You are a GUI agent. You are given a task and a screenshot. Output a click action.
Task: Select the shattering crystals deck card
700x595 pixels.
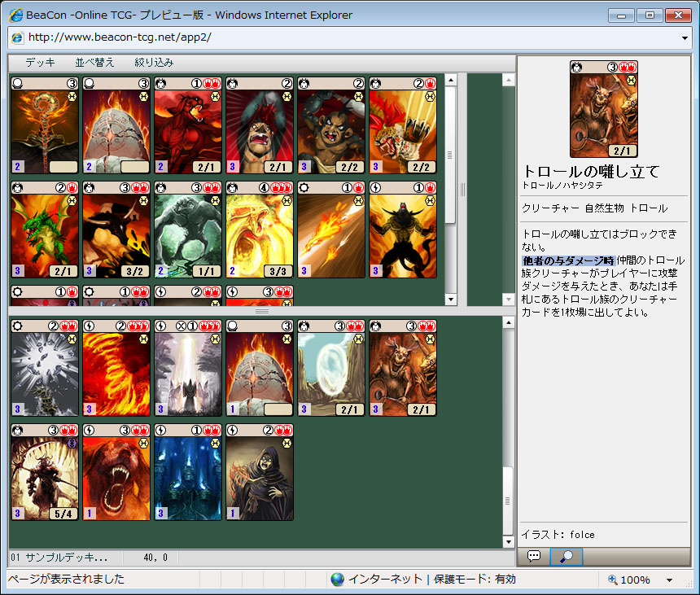[x=45, y=368]
